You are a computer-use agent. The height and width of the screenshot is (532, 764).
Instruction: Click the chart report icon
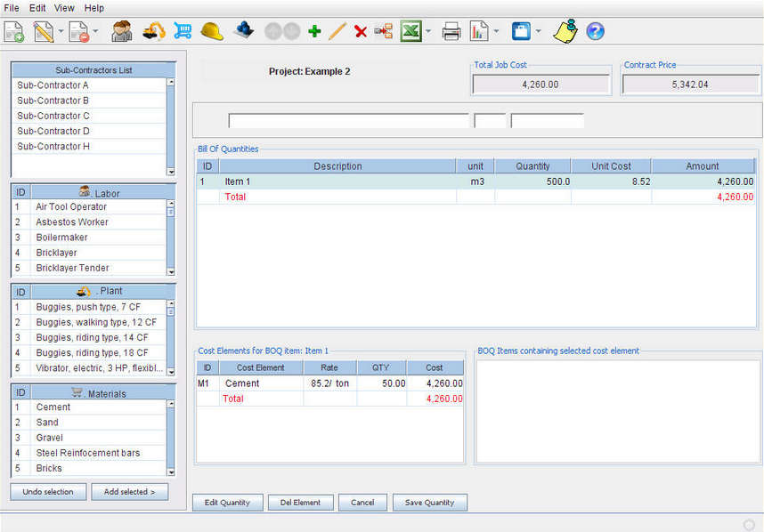479,32
